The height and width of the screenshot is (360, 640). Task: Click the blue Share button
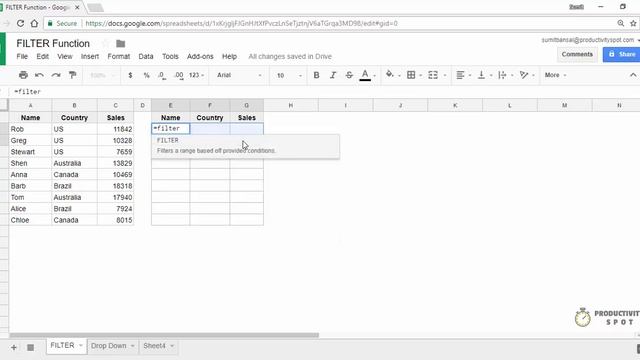pyautogui.click(x=622, y=54)
